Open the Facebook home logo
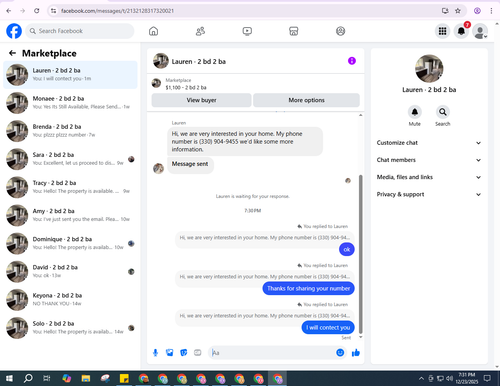The width and height of the screenshot is (500, 386). click(14, 31)
